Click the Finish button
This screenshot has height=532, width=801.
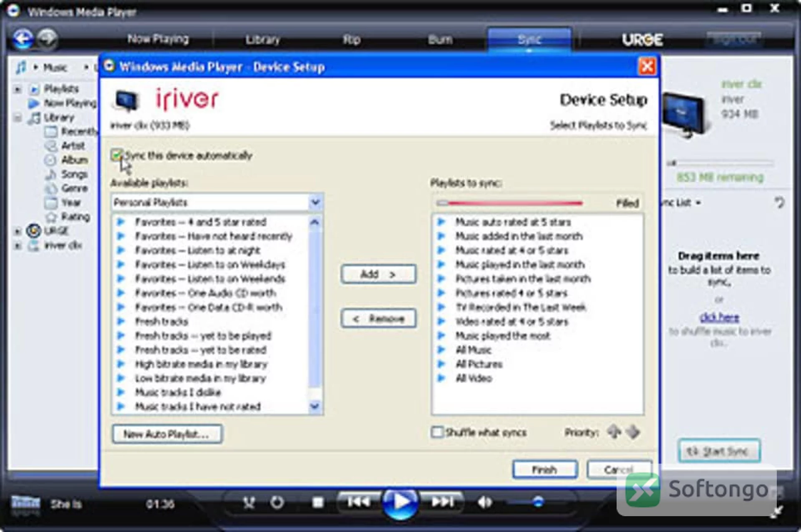[x=545, y=470]
